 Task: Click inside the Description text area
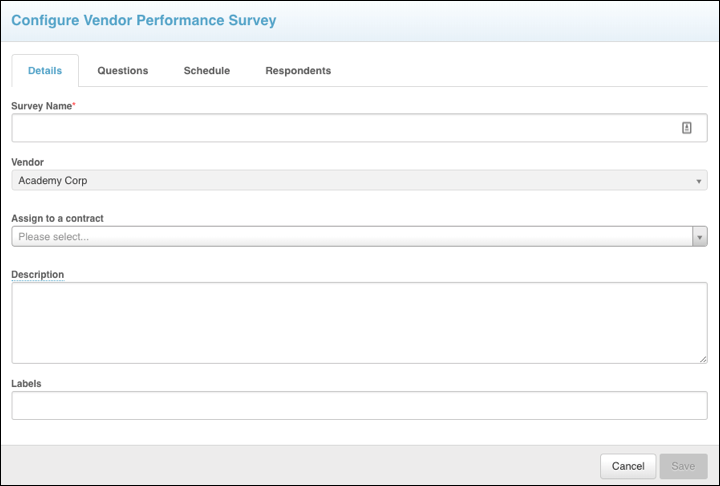coord(359,323)
